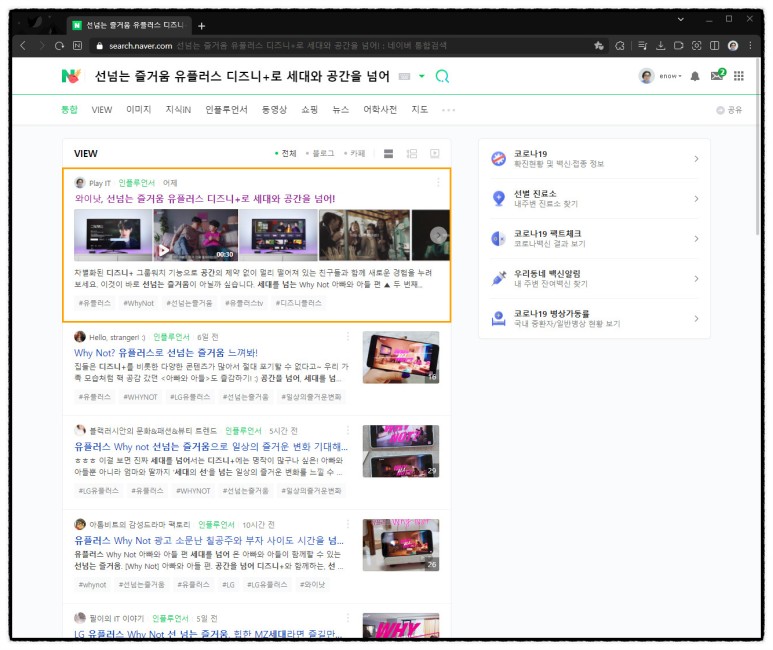Click the browser tab search chevron

tap(680, 19)
